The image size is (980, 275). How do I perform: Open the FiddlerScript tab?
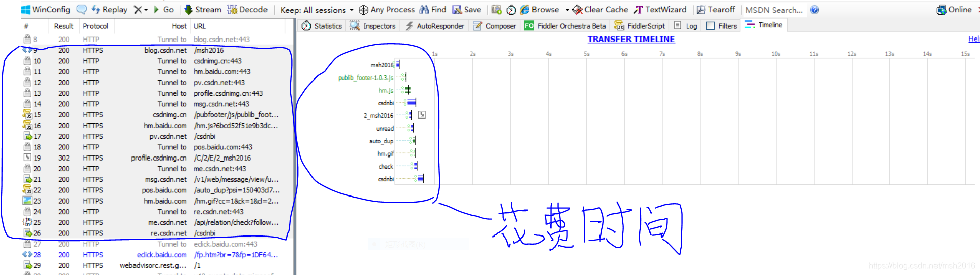pyautogui.click(x=640, y=26)
